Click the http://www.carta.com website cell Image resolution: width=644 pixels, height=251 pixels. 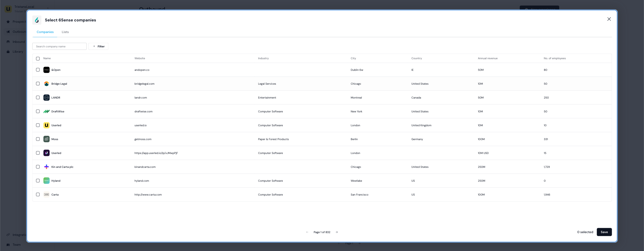tap(148, 195)
